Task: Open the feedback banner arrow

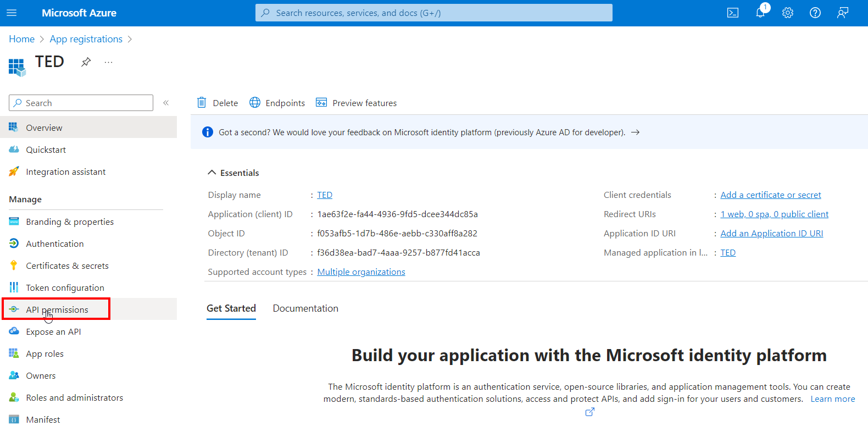Action: coord(635,132)
